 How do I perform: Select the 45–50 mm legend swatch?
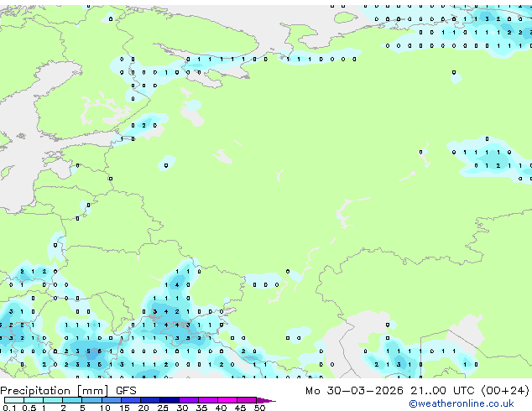(247, 400)
